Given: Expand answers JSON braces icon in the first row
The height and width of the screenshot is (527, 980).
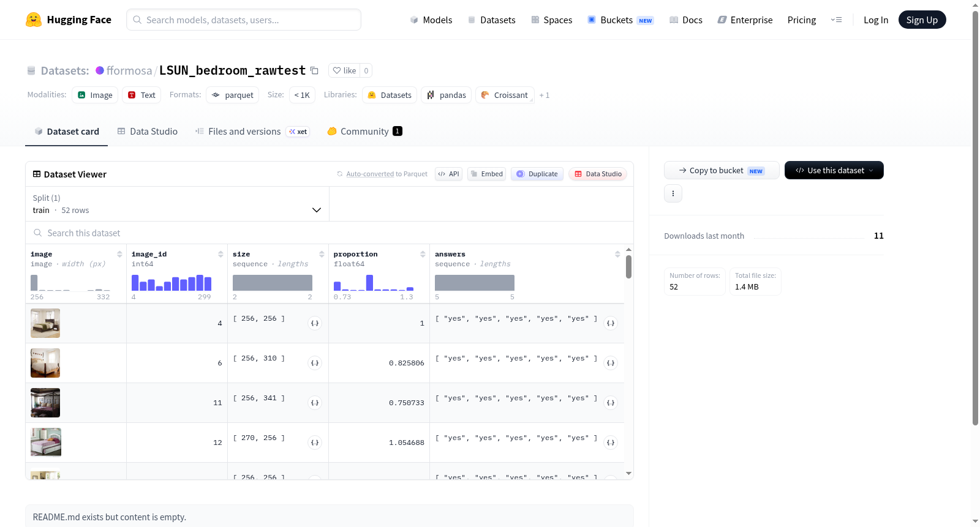Looking at the screenshot, I should [611, 323].
